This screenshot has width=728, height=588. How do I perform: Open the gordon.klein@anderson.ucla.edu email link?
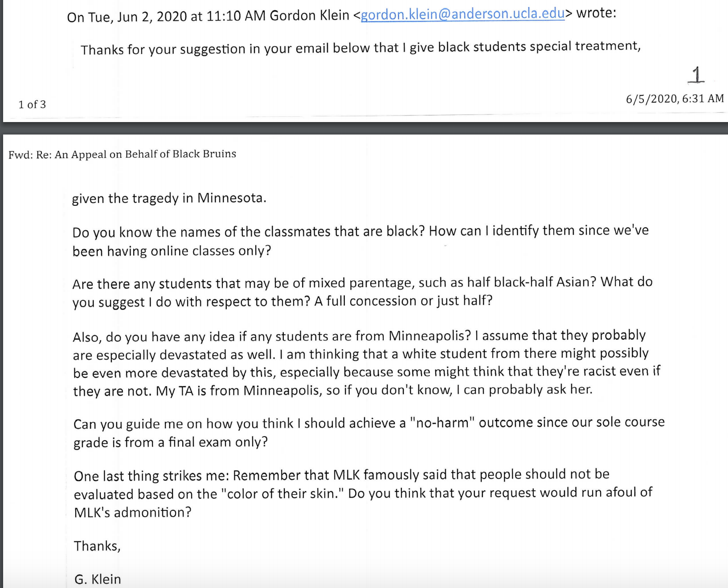(462, 15)
